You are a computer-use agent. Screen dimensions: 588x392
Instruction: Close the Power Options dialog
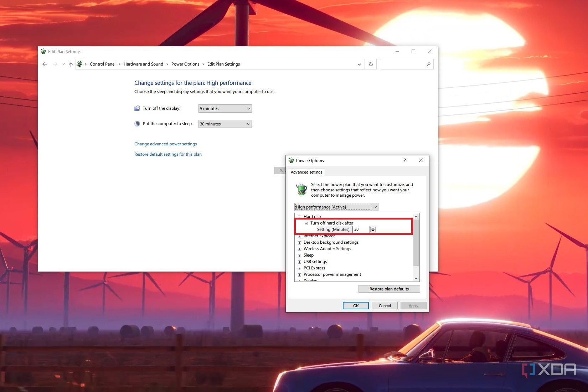421,160
